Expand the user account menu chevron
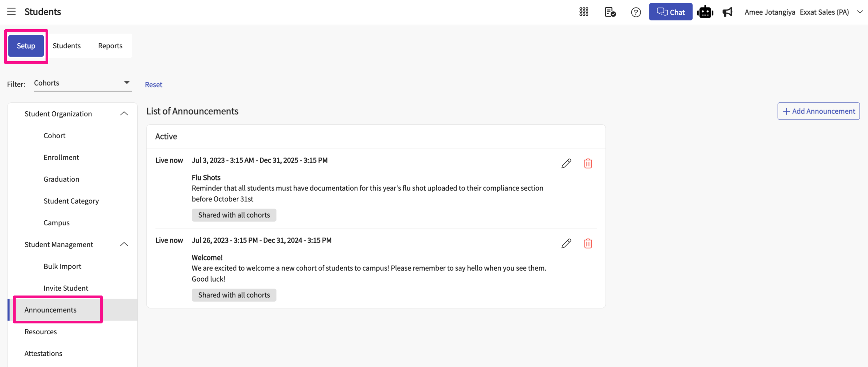 [860, 12]
